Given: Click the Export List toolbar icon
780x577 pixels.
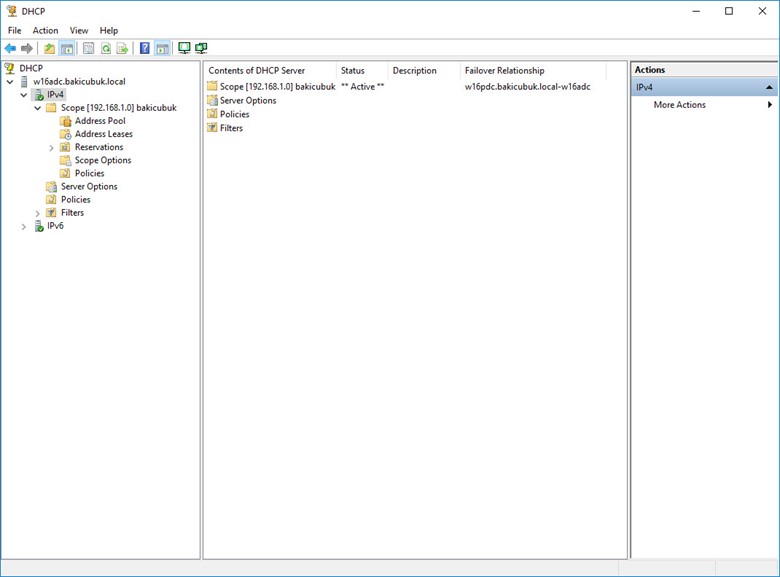Looking at the screenshot, I should (x=122, y=48).
